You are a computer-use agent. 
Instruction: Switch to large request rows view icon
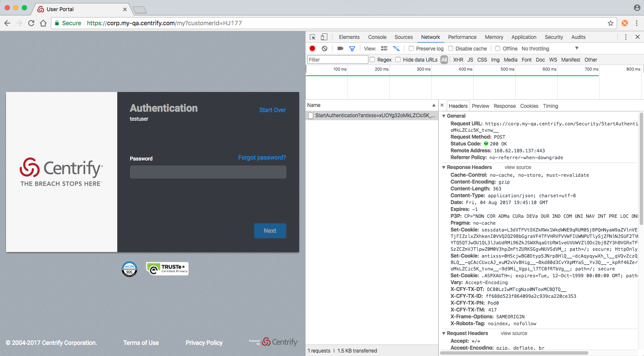[x=384, y=49]
